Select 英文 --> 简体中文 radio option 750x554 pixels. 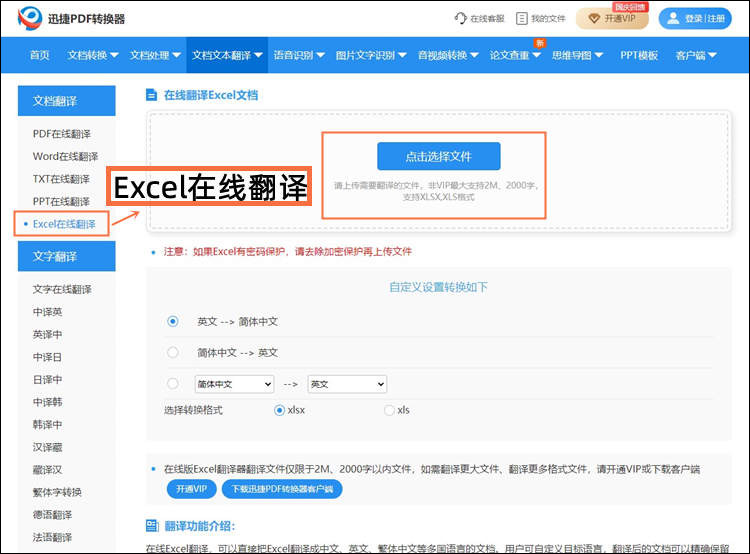click(x=173, y=321)
